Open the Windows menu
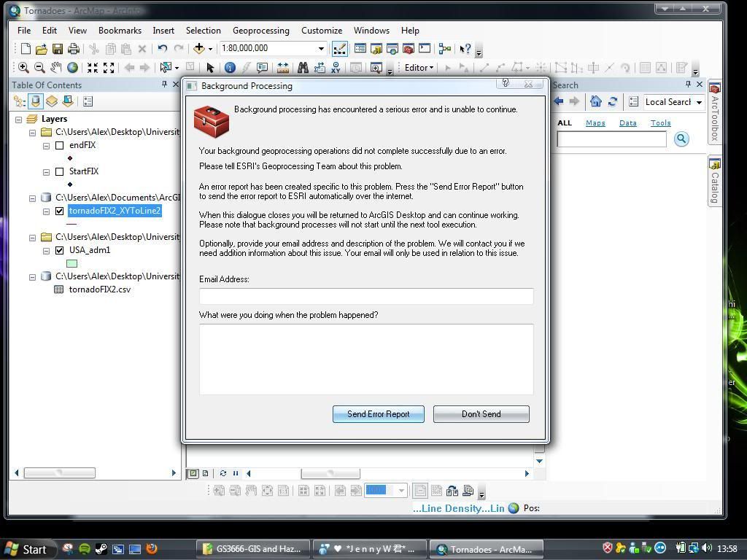 tap(371, 31)
